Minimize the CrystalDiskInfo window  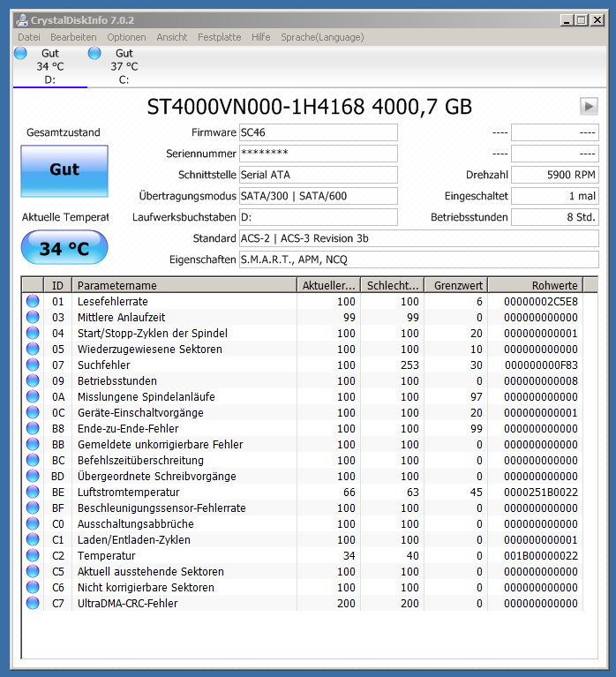(x=567, y=20)
